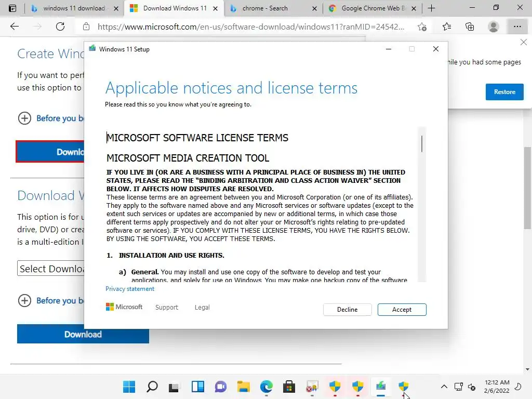
Task: Open the Support link in the setup dialog
Action: pos(167,307)
